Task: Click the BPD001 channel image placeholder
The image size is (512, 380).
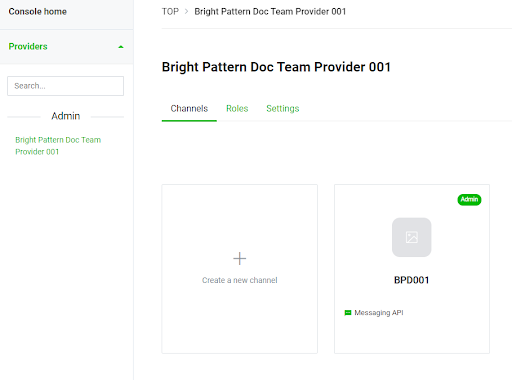Action: point(412,237)
